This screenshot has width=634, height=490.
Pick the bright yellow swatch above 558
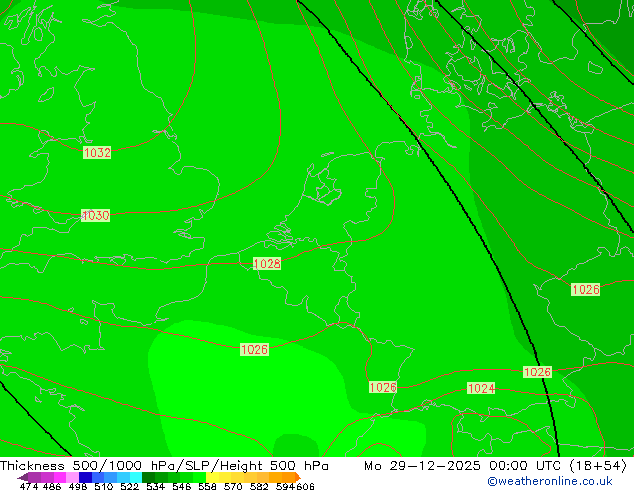point(212,477)
